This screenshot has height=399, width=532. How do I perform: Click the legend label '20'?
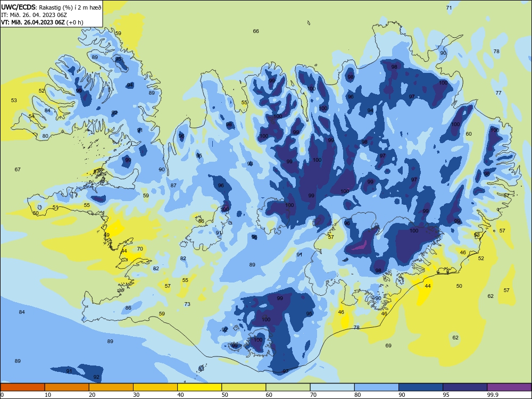(92, 395)
